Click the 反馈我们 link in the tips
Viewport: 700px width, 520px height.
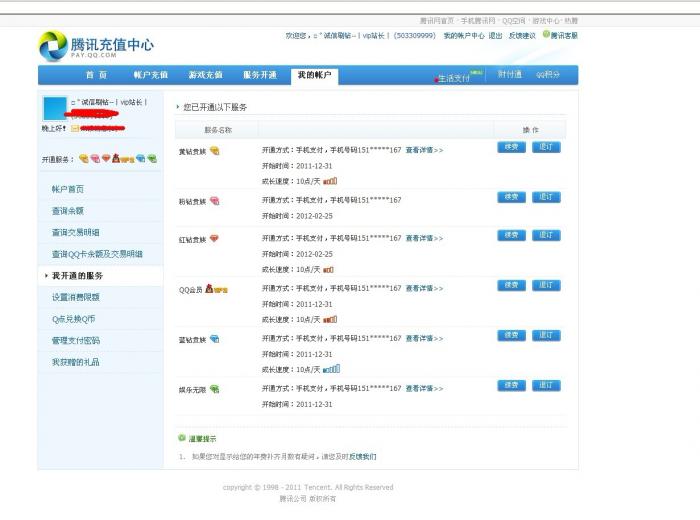point(362,457)
